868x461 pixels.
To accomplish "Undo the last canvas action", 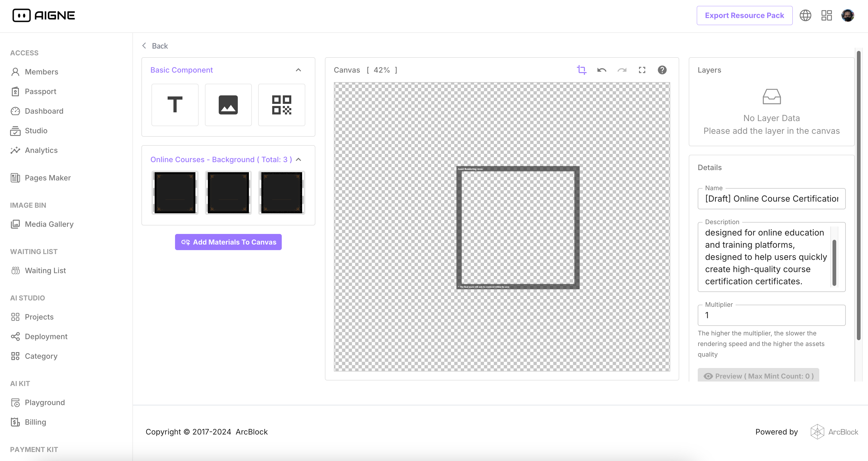I will pos(601,70).
